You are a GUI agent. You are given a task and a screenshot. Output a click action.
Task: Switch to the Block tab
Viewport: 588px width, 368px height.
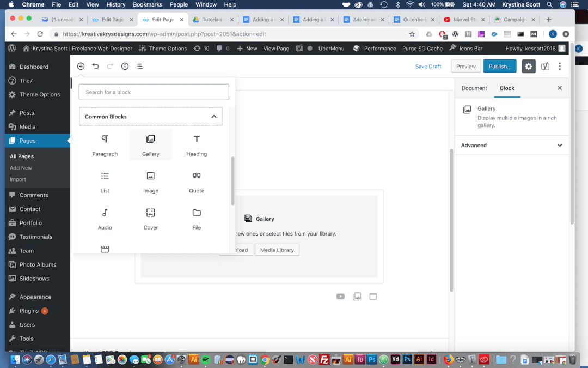[507, 88]
